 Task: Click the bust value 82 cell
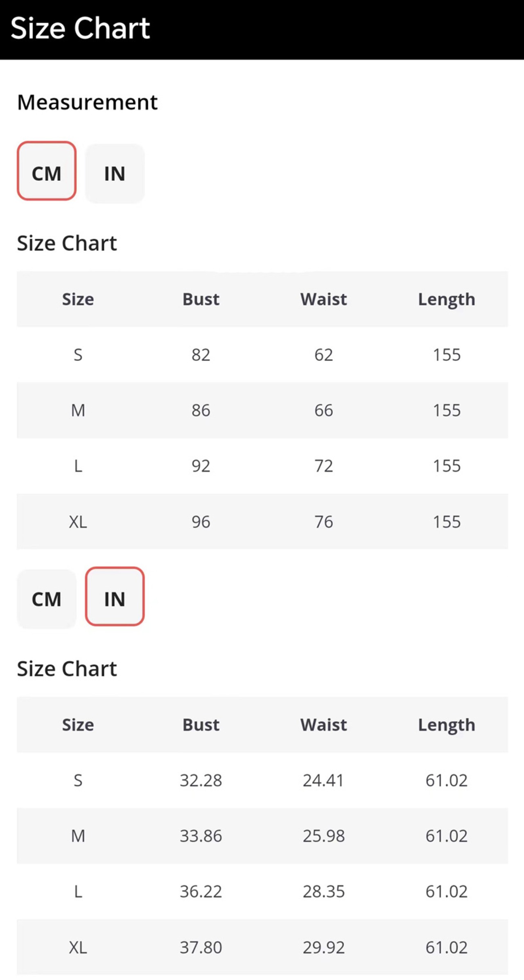coord(201,355)
